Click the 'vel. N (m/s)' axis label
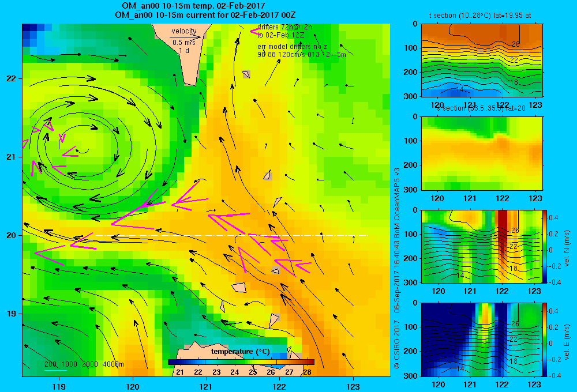Viewport: 577px width, 392px height. pos(567,248)
